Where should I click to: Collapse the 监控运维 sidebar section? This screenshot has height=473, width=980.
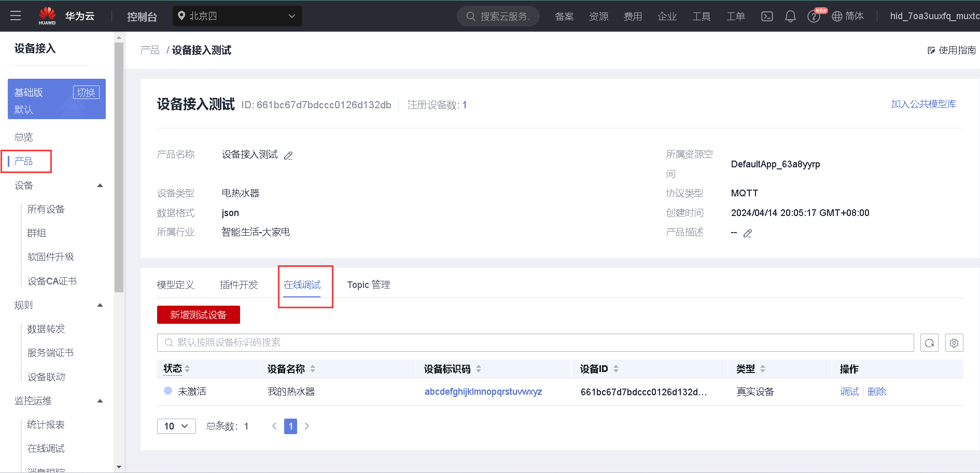pyautogui.click(x=100, y=401)
